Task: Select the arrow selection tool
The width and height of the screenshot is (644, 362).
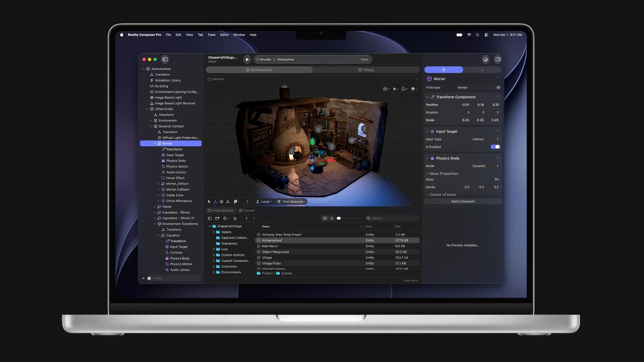Action: tap(209, 202)
